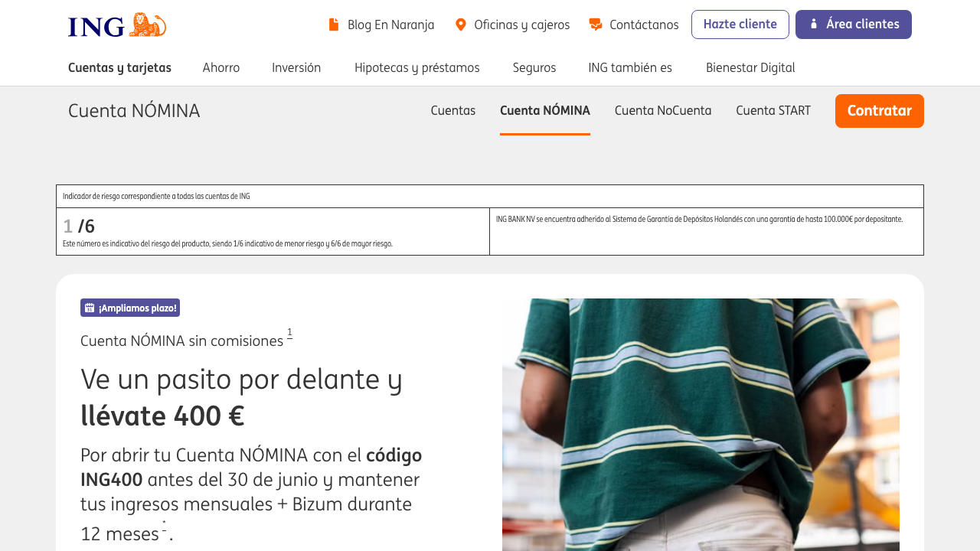Click the ING lion logo
This screenshot has width=980, height=551.
(x=117, y=25)
